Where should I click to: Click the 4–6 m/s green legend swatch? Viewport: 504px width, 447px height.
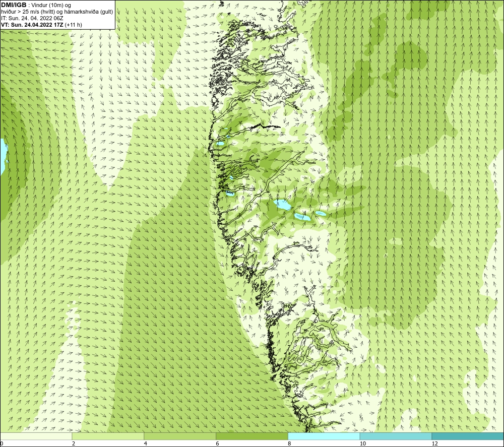tap(180, 436)
